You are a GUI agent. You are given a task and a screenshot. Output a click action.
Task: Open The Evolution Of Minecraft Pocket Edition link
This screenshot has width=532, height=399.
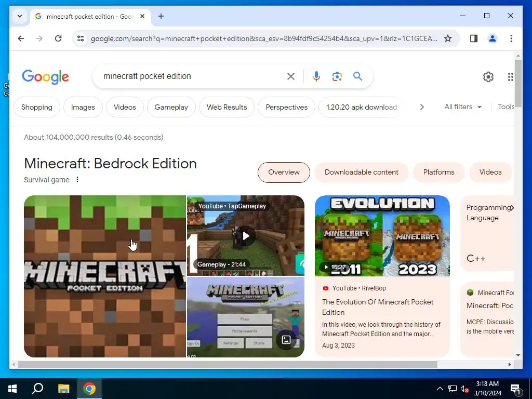[378, 307]
